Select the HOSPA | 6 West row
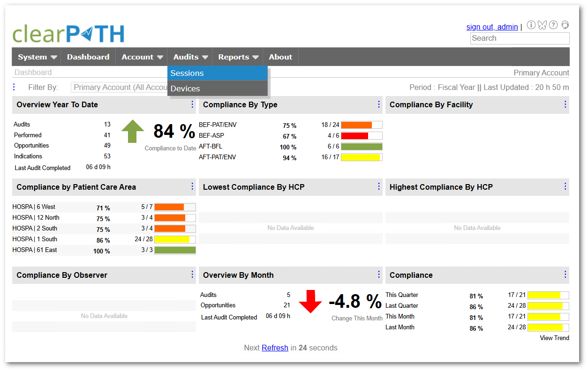Screen dimensions: 588x371 pos(104,207)
